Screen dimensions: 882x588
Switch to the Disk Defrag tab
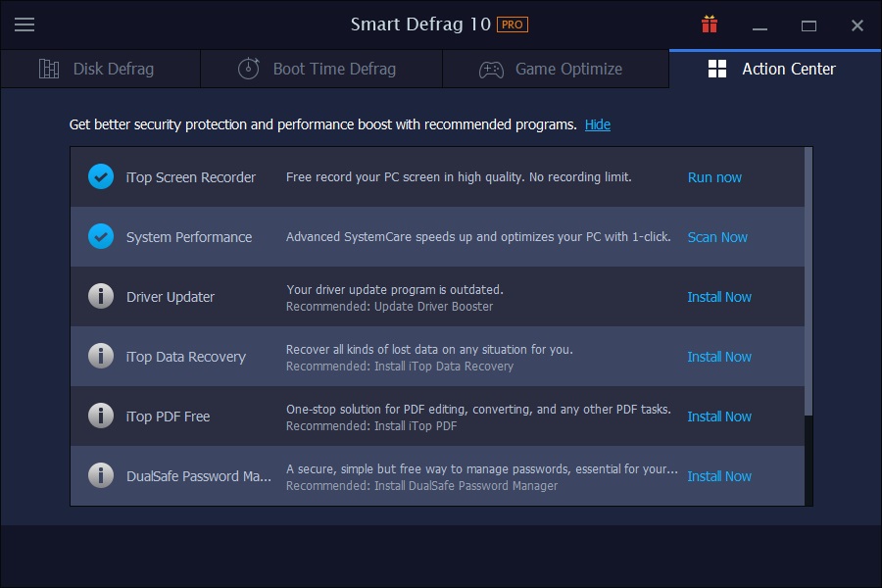[x=100, y=69]
